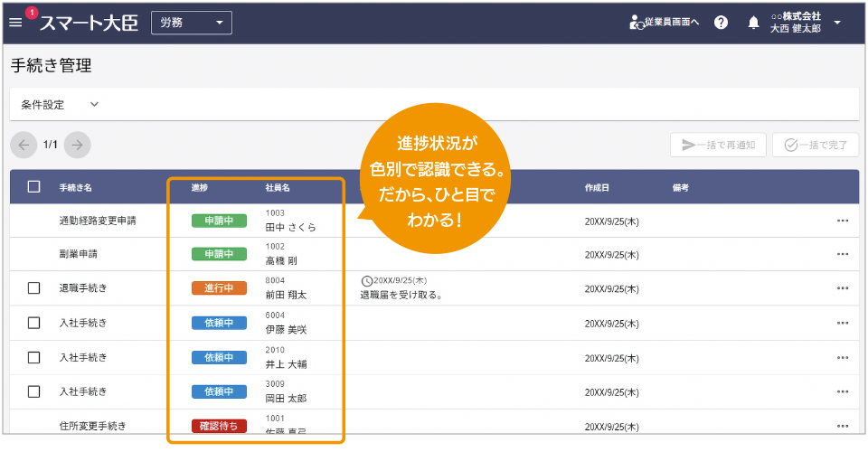Open the hamburger menu with notification badge
The width and height of the screenshot is (868, 452).
[x=16, y=23]
